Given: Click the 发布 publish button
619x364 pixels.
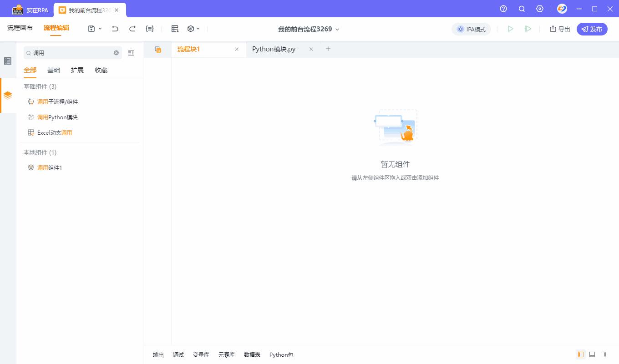Looking at the screenshot, I should (x=592, y=29).
